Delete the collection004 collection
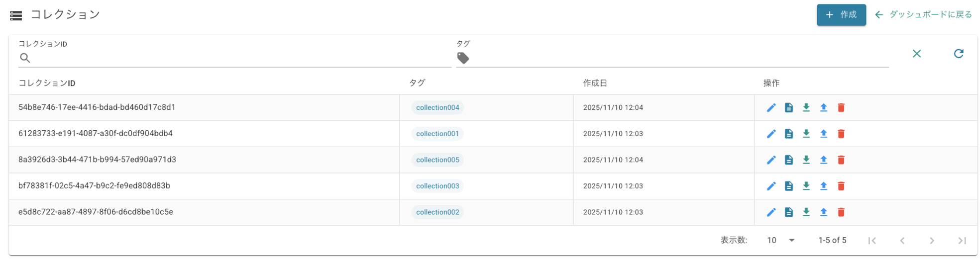This screenshot has height=260, width=980. [x=841, y=108]
